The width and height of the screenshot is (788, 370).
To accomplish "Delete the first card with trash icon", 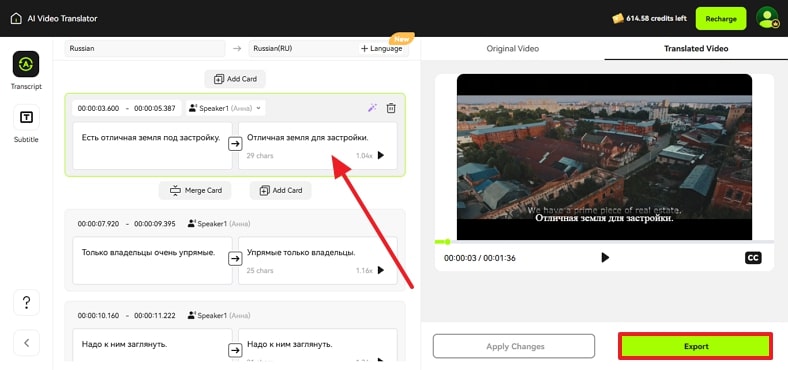I will (x=391, y=108).
